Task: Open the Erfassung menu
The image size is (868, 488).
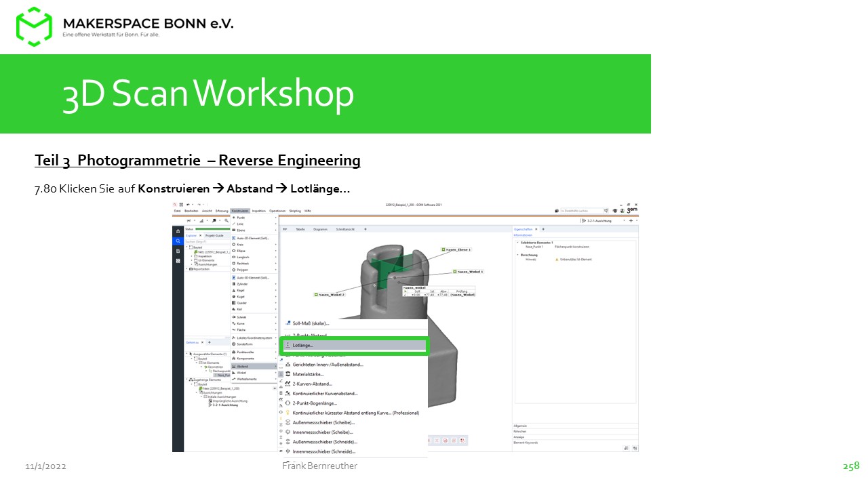Action: [x=222, y=211]
